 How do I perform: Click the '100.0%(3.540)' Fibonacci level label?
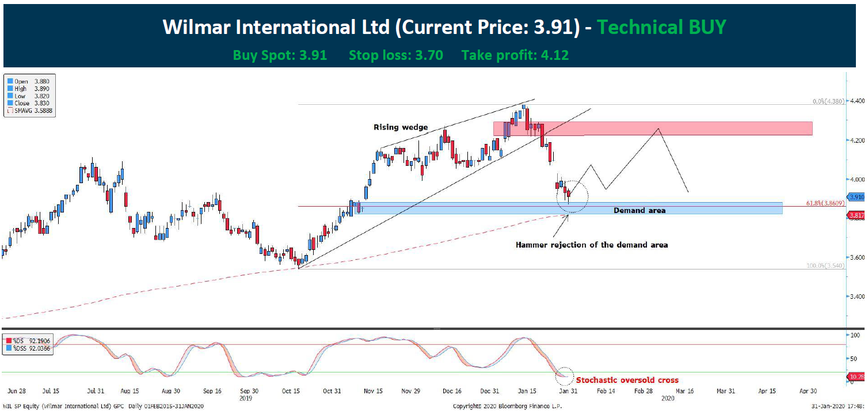pos(825,266)
